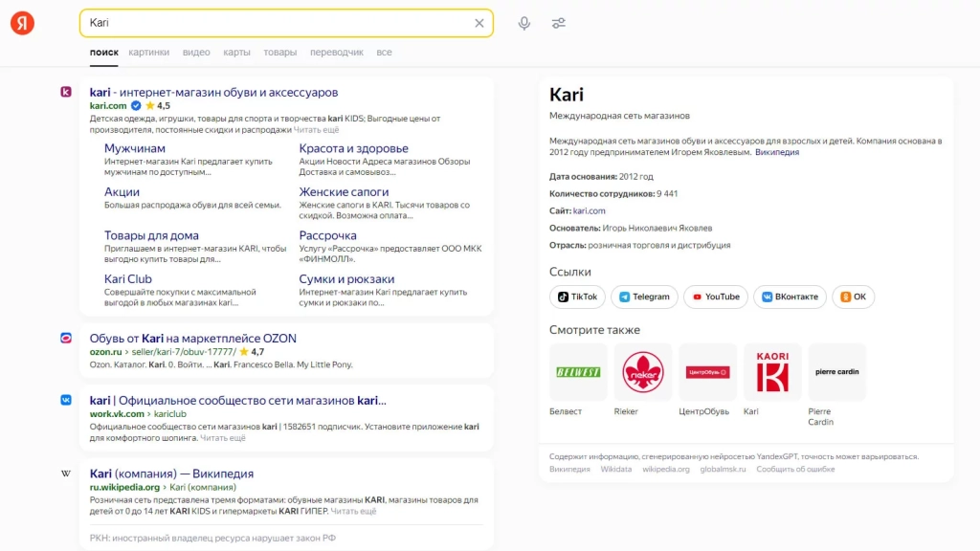Switch to the поиск tab
This screenshot has height=551, width=980.
point(103,53)
